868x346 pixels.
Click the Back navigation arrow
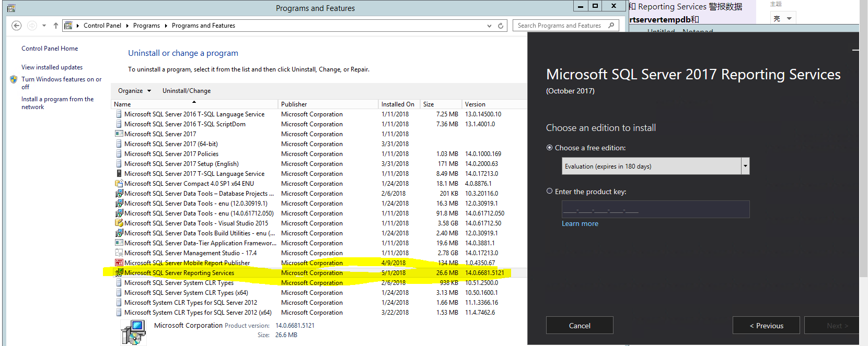click(16, 26)
